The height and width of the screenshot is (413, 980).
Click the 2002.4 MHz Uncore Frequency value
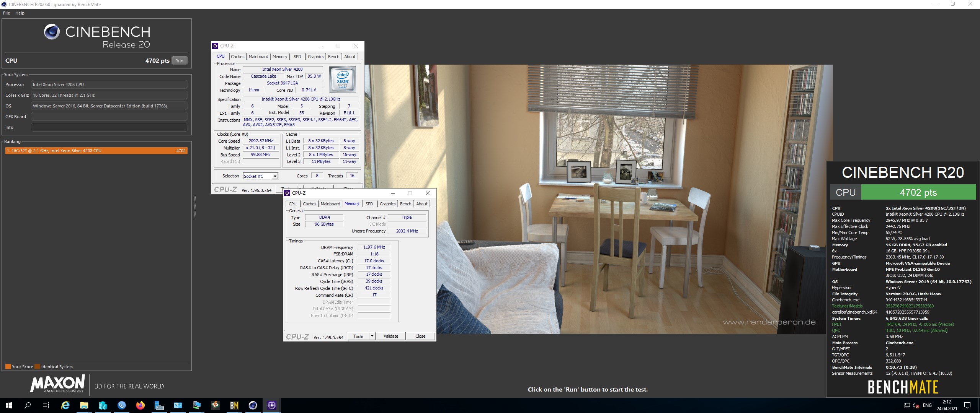407,231
